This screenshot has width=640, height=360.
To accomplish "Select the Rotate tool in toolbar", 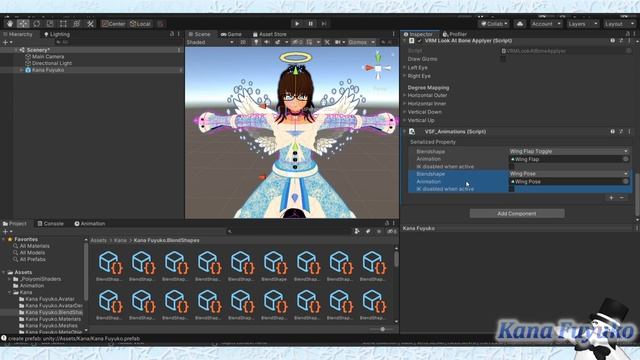I will coord(37,24).
